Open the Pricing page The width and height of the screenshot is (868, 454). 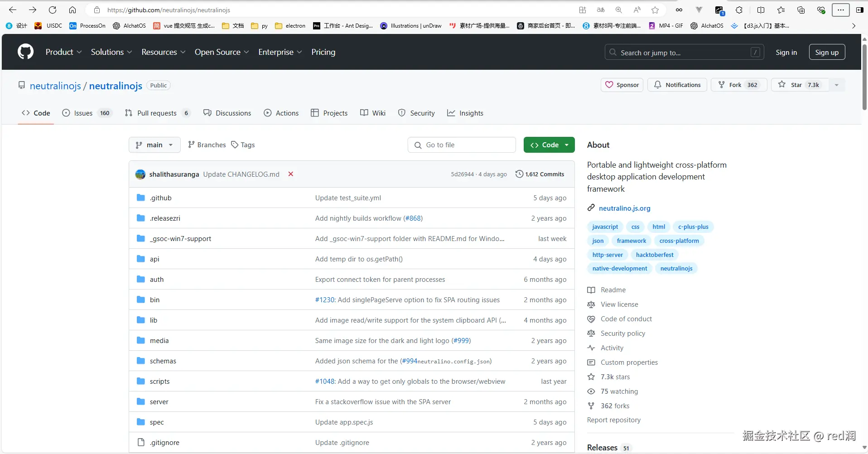tap(323, 52)
